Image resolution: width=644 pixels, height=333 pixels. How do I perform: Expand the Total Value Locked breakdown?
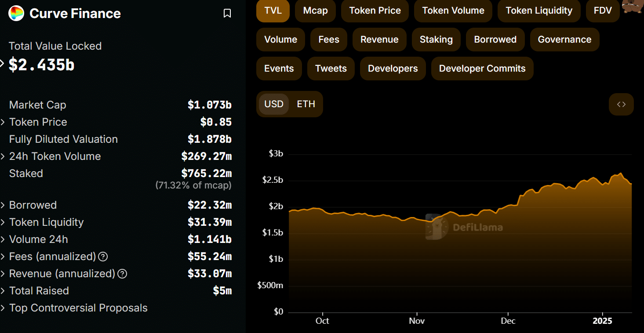pos(2,64)
